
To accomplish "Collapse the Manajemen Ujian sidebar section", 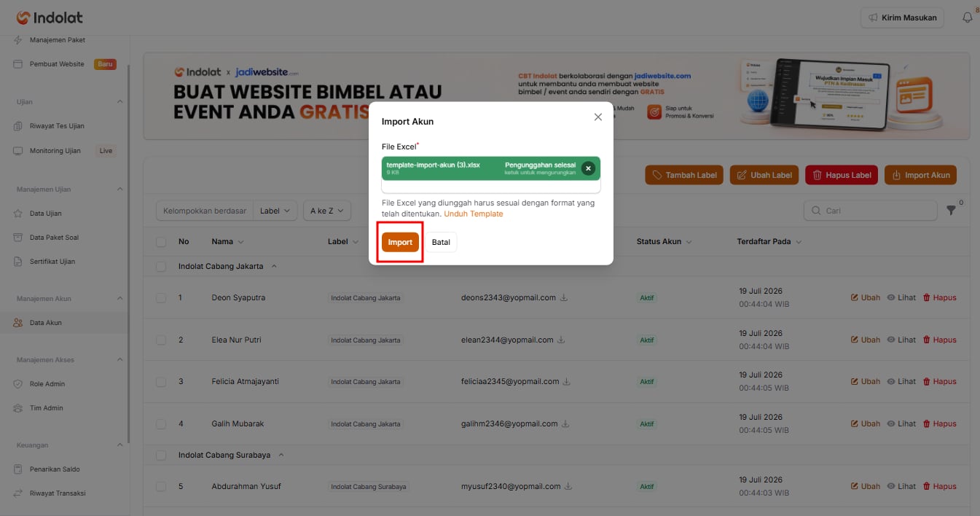I will tap(120, 189).
